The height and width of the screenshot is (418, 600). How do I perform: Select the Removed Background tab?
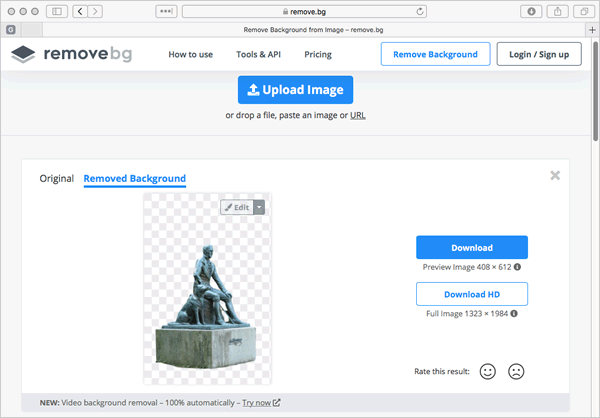134,179
